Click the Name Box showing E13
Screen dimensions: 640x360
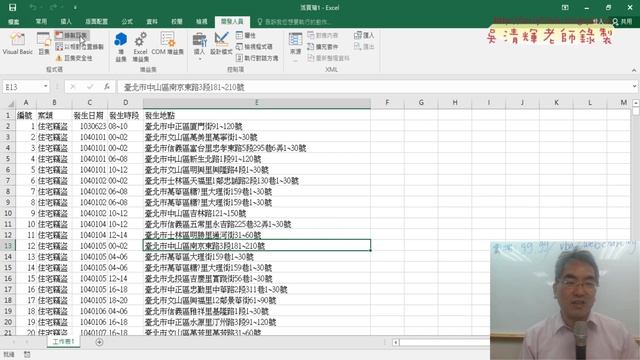[x=22, y=87]
